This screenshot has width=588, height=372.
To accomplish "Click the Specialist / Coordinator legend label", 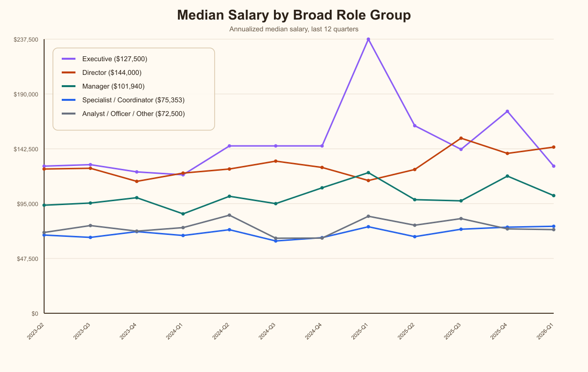I will point(133,100).
